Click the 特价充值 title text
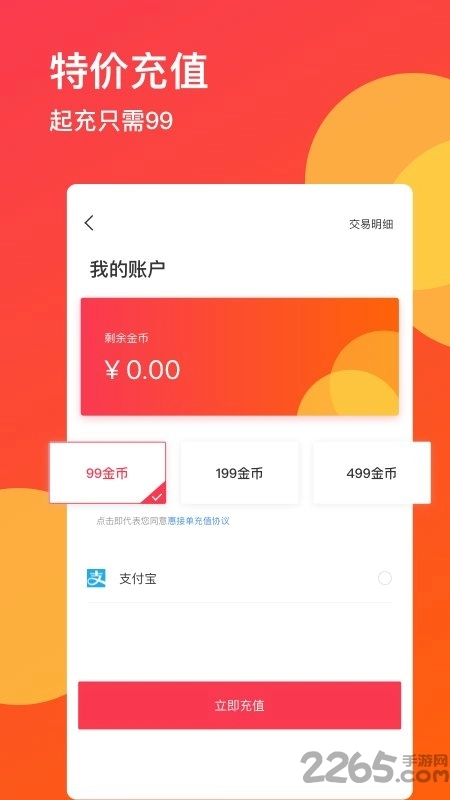 pyautogui.click(x=129, y=71)
